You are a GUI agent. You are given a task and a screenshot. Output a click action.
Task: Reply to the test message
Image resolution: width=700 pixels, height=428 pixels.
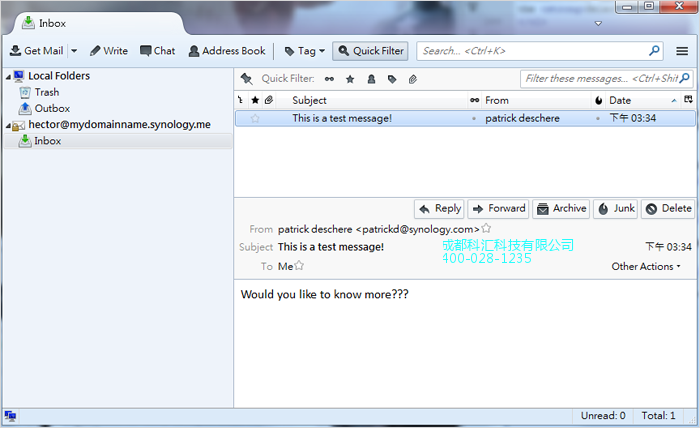[439, 209]
